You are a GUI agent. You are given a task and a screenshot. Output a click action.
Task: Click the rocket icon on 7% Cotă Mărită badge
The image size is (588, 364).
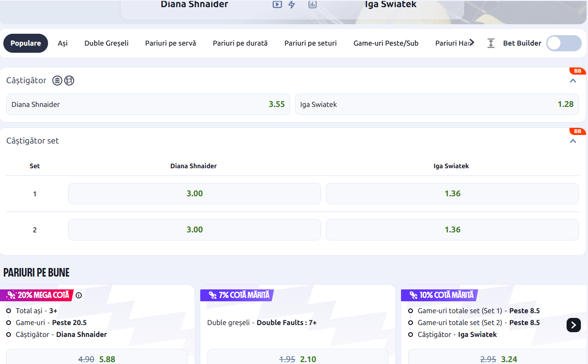point(213,295)
